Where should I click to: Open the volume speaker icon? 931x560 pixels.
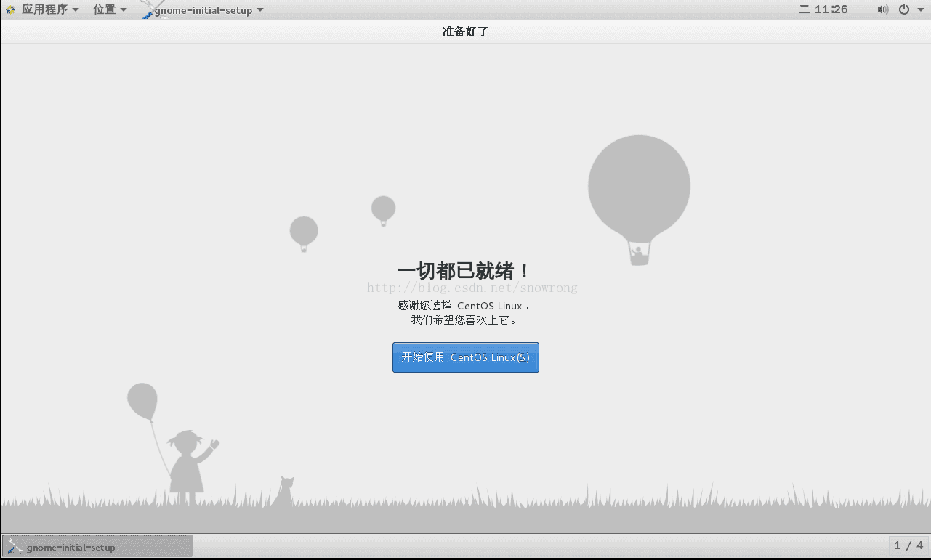pyautogui.click(x=882, y=9)
